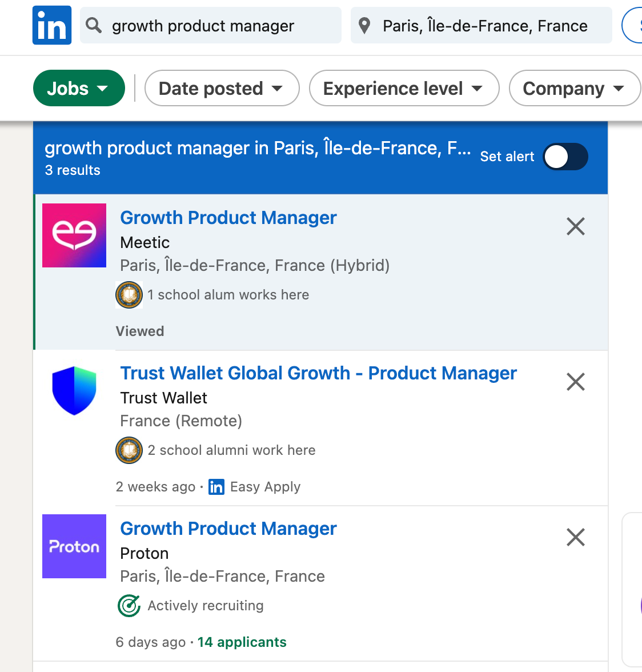Screen dimensions: 642x672
Task: Open the LinkedIn home logo
Action: (x=52, y=25)
